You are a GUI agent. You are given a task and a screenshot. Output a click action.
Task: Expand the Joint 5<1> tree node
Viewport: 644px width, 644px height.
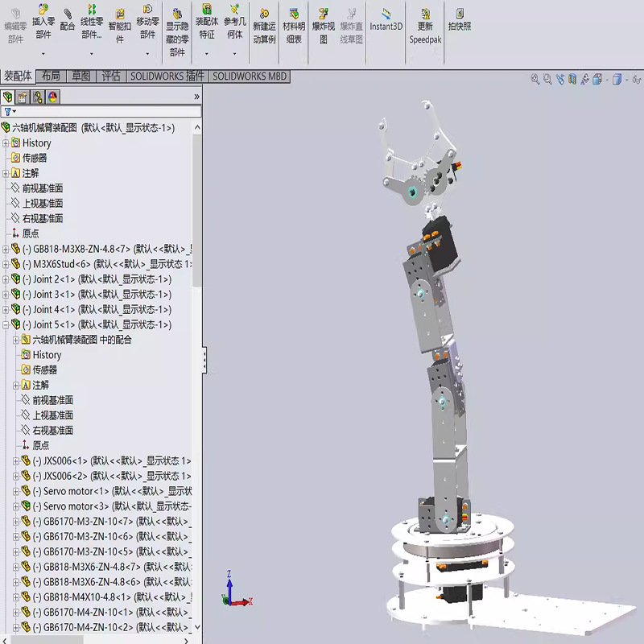[6, 325]
